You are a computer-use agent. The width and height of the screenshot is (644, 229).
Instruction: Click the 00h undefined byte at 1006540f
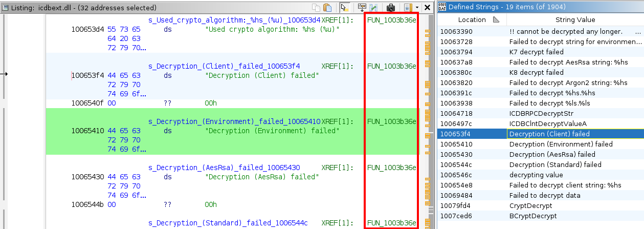211,103
